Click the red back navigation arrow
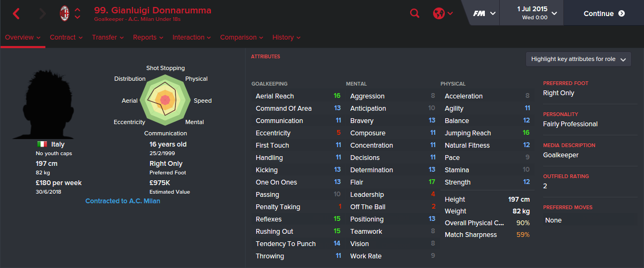 coord(16,14)
